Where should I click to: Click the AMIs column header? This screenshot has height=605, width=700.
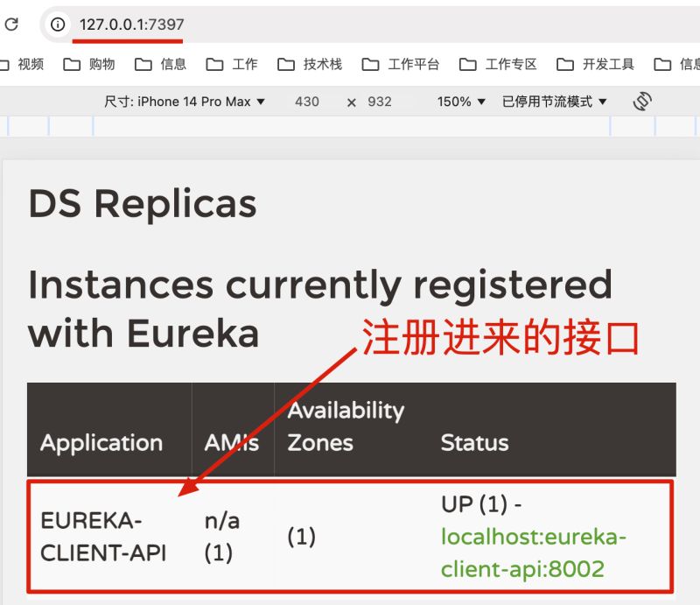click(232, 443)
